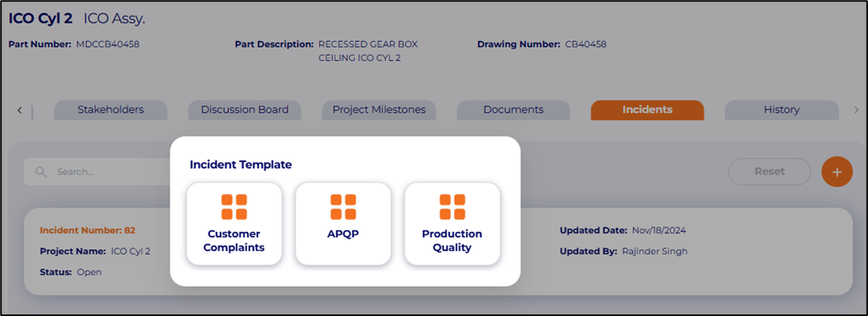
Task: Open the Discussion Board tab
Action: point(244,110)
